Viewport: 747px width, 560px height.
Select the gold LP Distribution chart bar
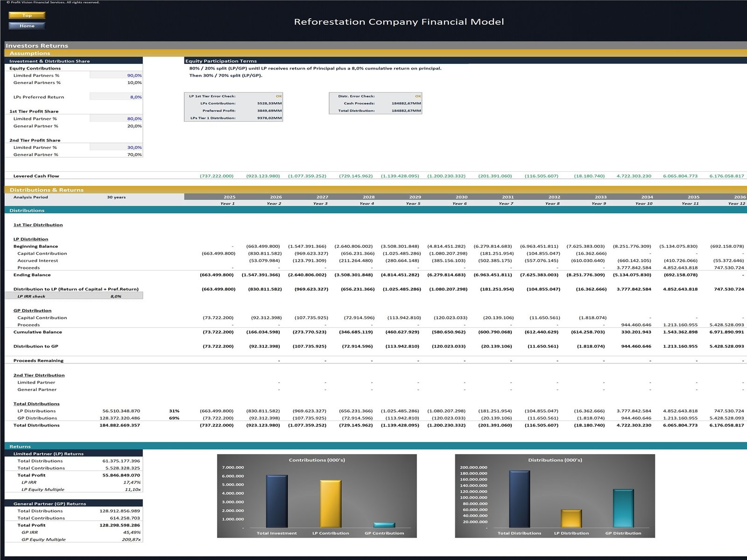coord(571,518)
